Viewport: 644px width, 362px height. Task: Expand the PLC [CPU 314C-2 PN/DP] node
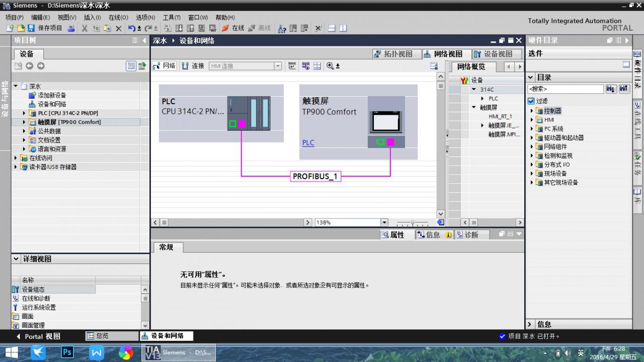click(x=24, y=113)
